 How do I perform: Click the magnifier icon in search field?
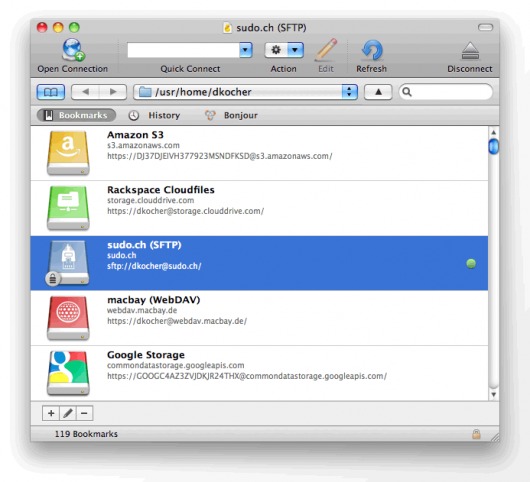click(x=407, y=92)
